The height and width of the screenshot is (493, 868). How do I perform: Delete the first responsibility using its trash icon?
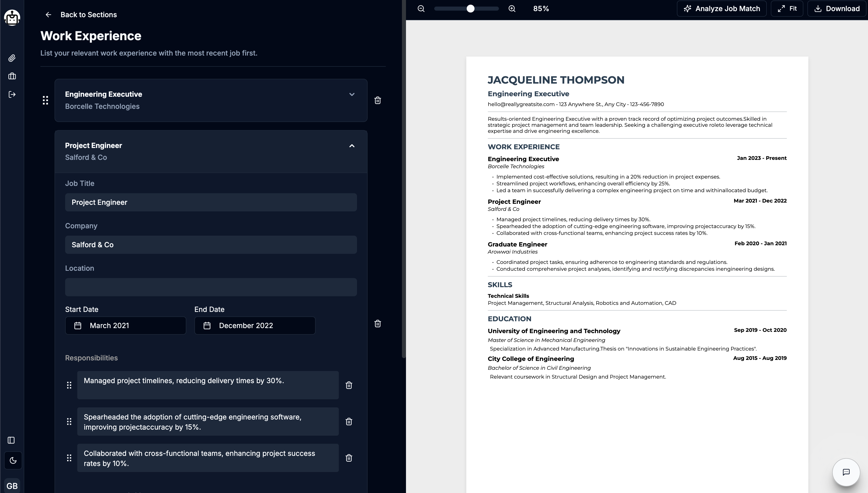point(349,385)
